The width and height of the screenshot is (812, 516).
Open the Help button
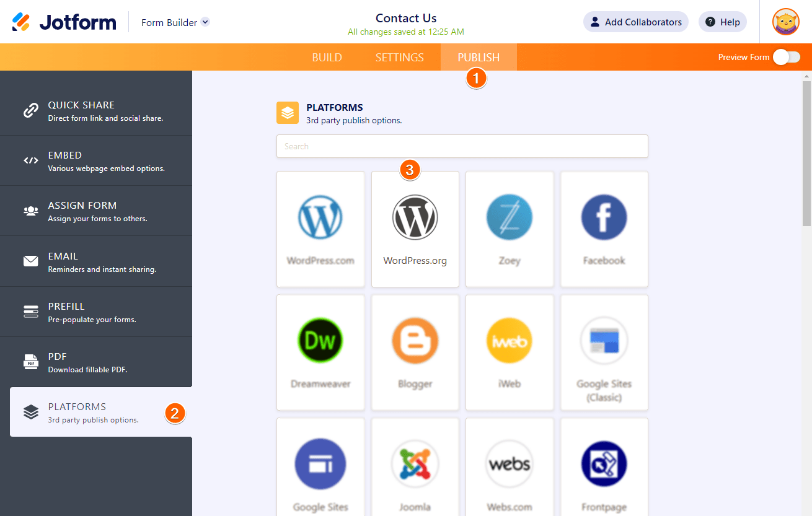click(x=722, y=22)
